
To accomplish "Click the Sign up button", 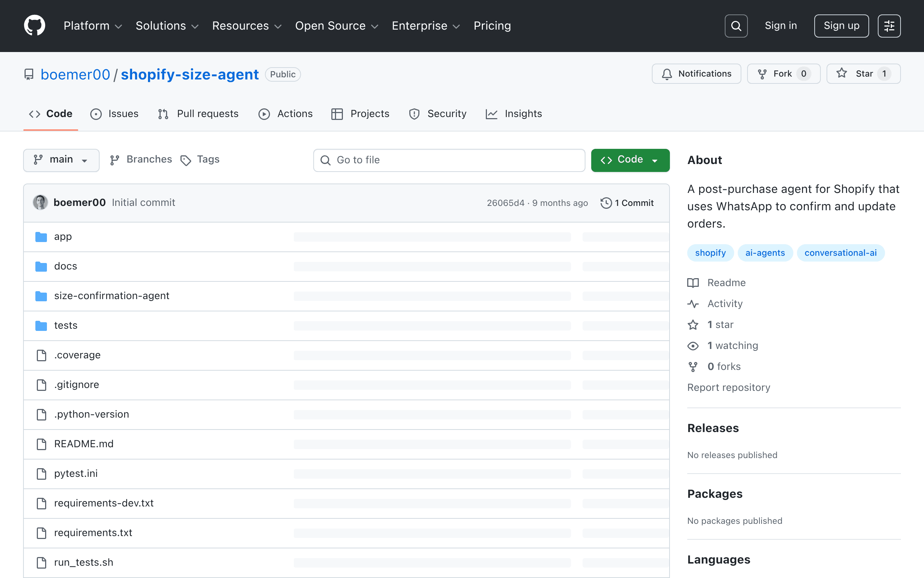I will pyautogui.click(x=841, y=26).
